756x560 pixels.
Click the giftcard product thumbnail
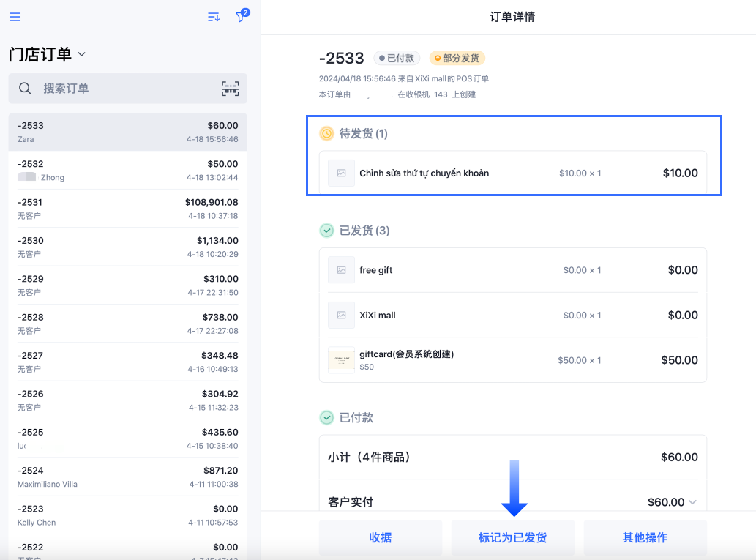coord(341,360)
